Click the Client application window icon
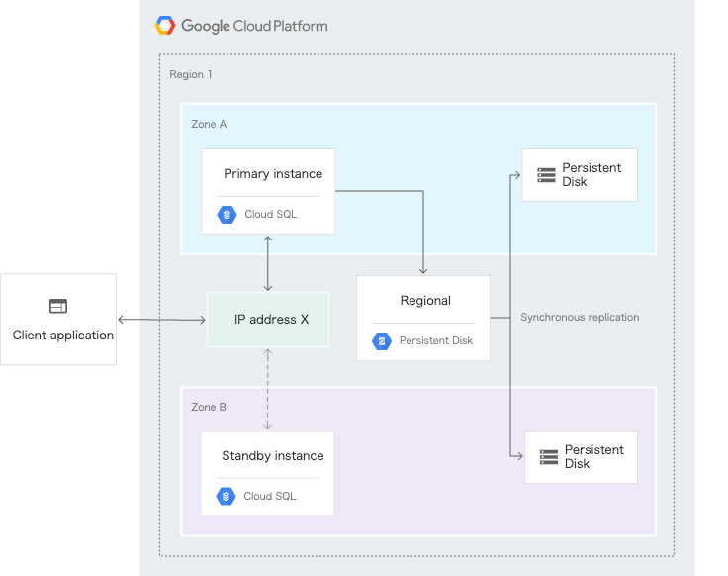Screen dimensions: 728x576 point(58,307)
